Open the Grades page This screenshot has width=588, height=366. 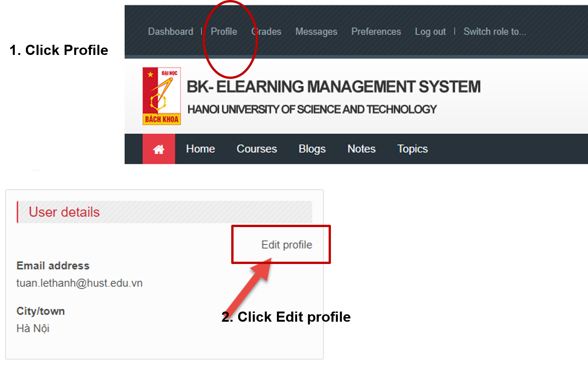click(x=266, y=32)
